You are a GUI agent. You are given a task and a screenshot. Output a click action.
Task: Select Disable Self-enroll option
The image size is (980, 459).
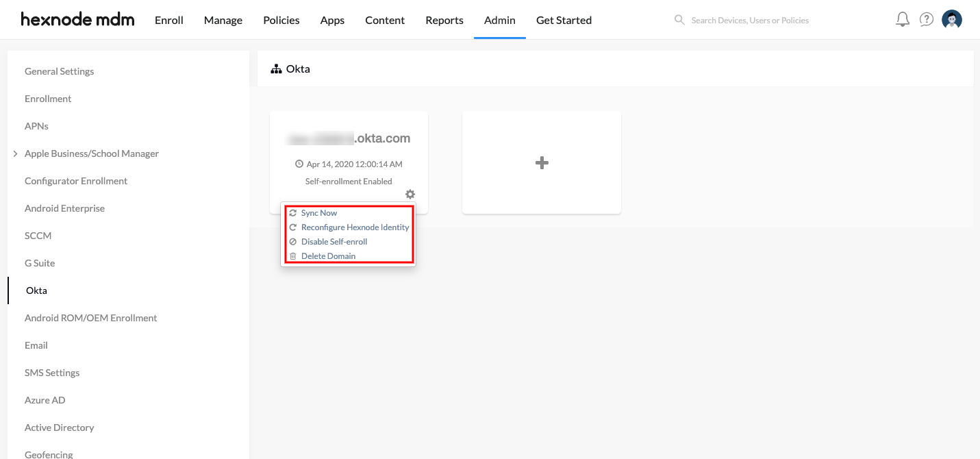(334, 242)
